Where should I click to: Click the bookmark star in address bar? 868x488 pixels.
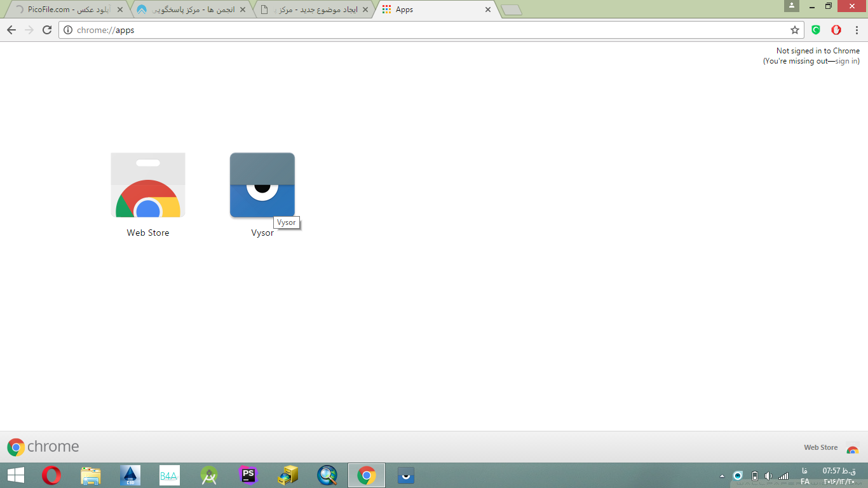[794, 30]
